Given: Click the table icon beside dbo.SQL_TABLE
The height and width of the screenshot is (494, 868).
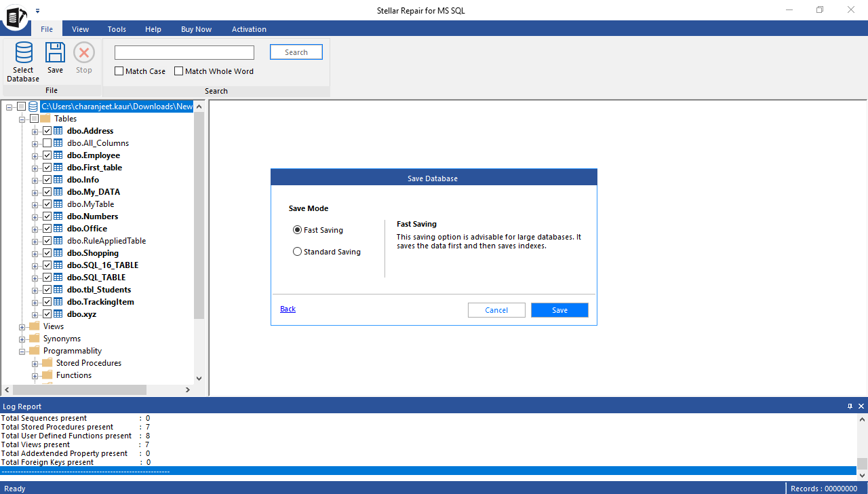Looking at the screenshot, I should pos(58,278).
